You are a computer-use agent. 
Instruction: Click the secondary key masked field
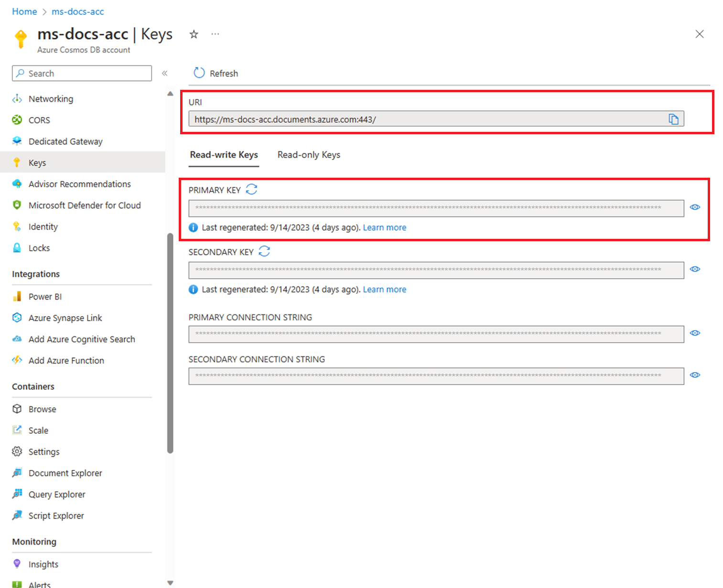click(436, 270)
